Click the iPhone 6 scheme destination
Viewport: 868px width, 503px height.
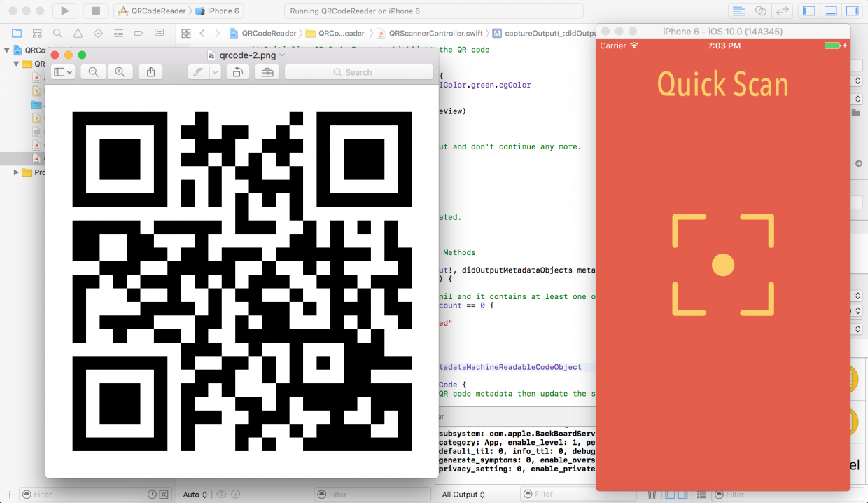(220, 11)
